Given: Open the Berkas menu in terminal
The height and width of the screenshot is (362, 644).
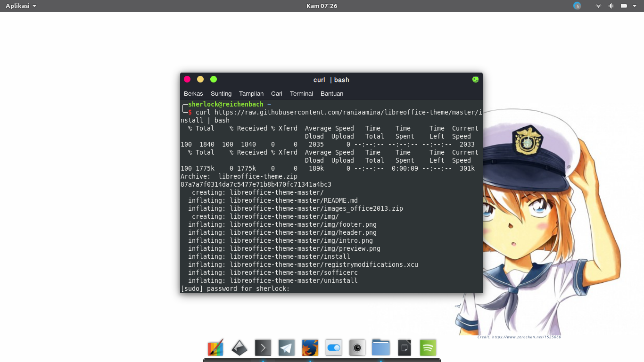Looking at the screenshot, I should [193, 93].
